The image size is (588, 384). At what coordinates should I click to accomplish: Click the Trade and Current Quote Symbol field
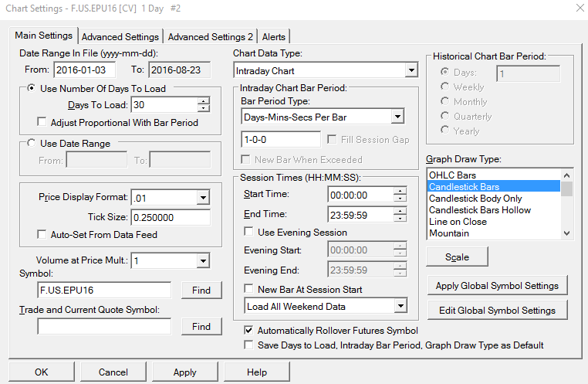(104, 327)
